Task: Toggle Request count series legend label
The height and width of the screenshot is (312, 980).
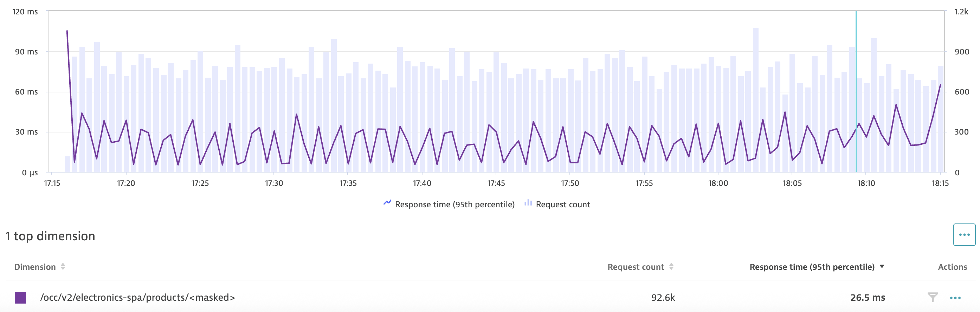Action: click(563, 204)
